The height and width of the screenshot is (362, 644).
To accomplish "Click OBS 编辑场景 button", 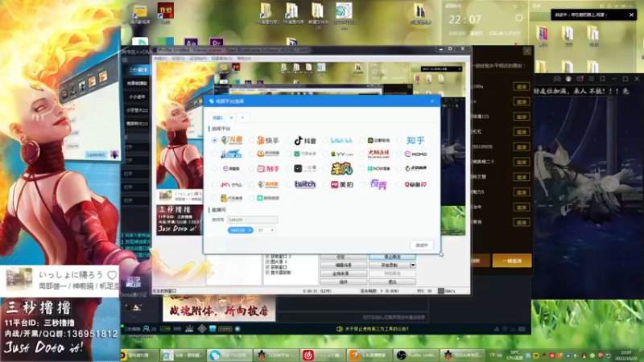I will [x=344, y=265].
